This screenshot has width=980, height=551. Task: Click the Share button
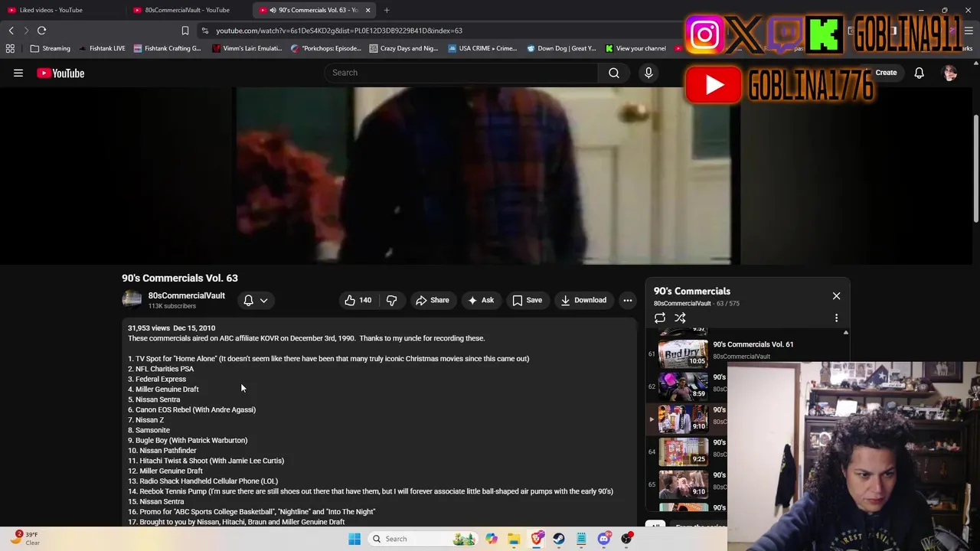[x=433, y=300]
